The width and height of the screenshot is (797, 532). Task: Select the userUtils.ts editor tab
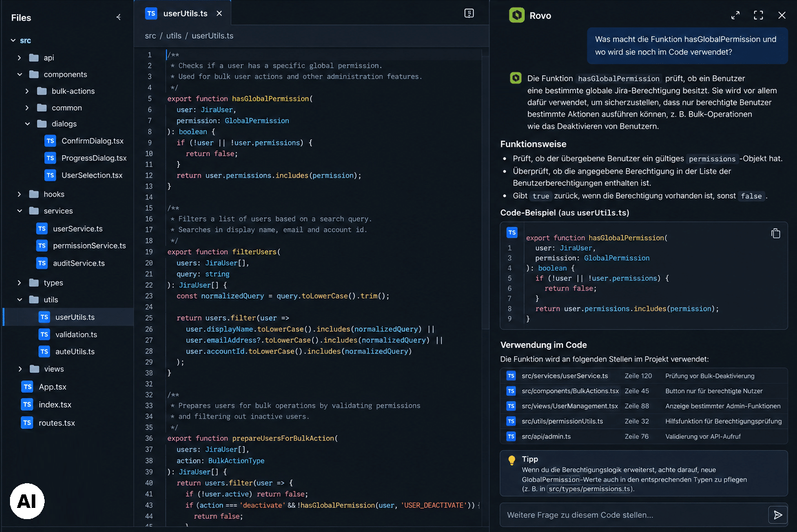click(183, 13)
